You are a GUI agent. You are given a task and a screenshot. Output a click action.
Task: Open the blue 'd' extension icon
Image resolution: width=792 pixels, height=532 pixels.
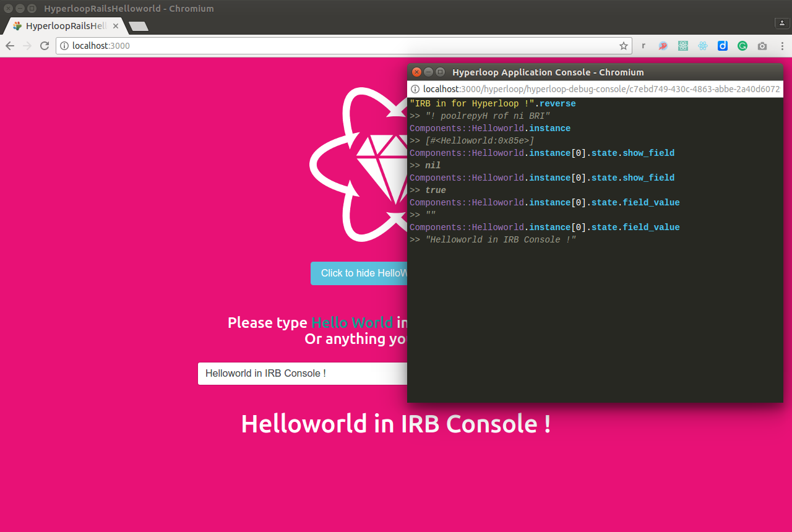[x=723, y=46]
